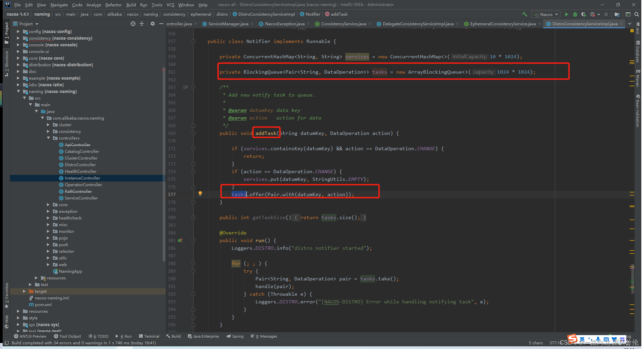This screenshot has height=349, width=644.
Task: Close the ConsistencyService.java tab
Action: [370, 24]
